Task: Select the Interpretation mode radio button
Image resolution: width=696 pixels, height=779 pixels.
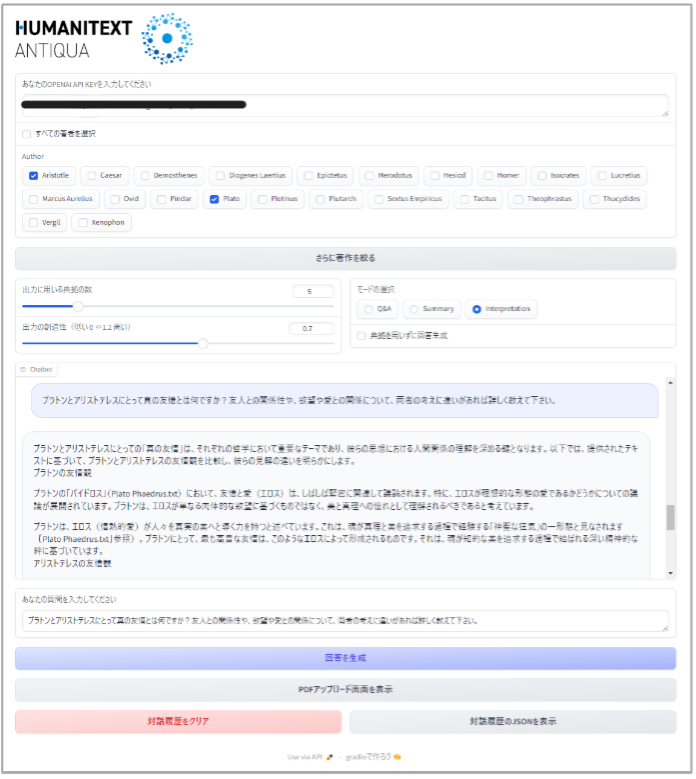Action: [476, 310]
